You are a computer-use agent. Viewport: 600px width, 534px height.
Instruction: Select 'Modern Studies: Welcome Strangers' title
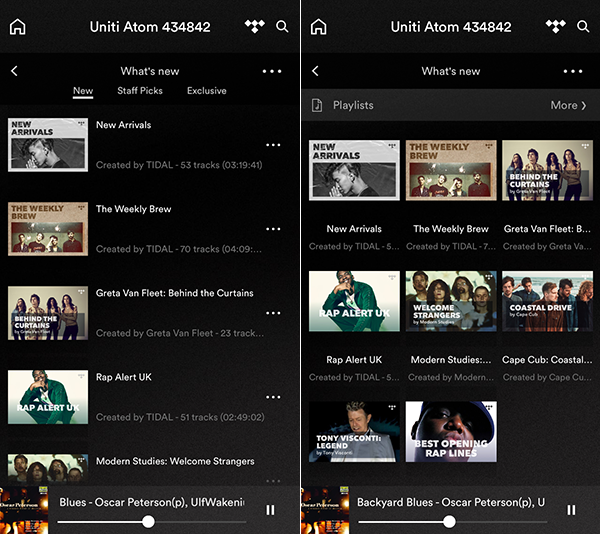point(175,461)
